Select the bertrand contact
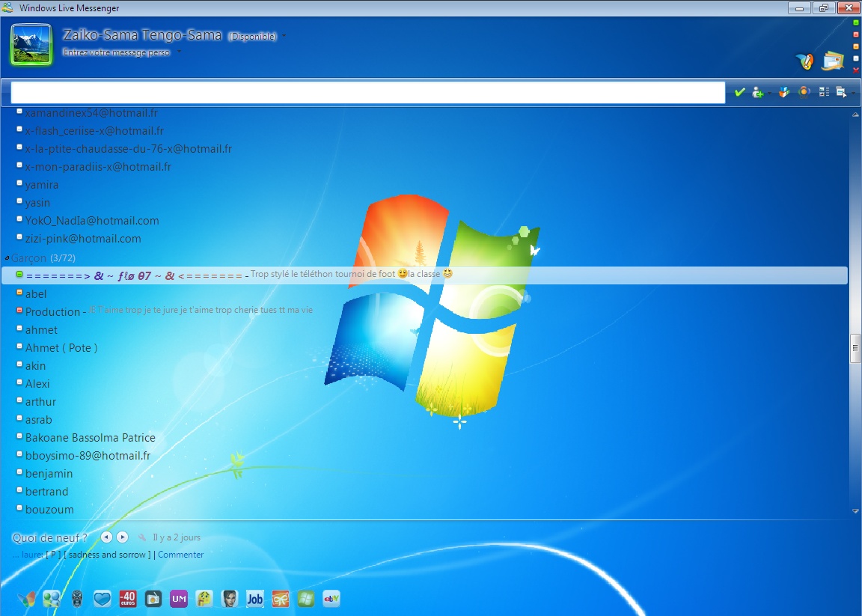 coord(46,492)
